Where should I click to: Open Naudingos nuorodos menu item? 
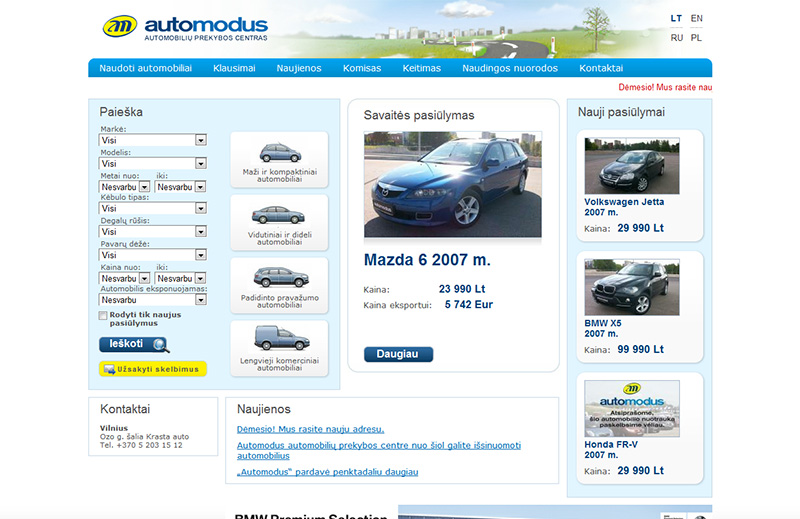click(510, 68)
